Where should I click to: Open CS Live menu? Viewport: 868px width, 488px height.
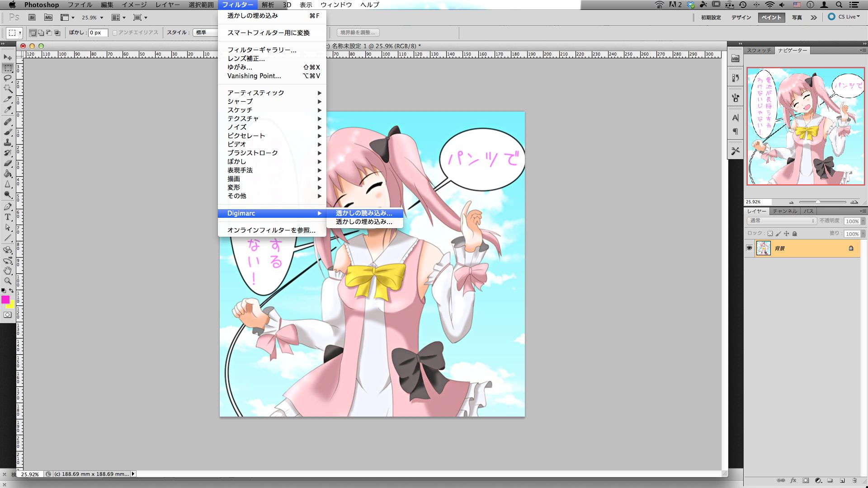[844, 17]
